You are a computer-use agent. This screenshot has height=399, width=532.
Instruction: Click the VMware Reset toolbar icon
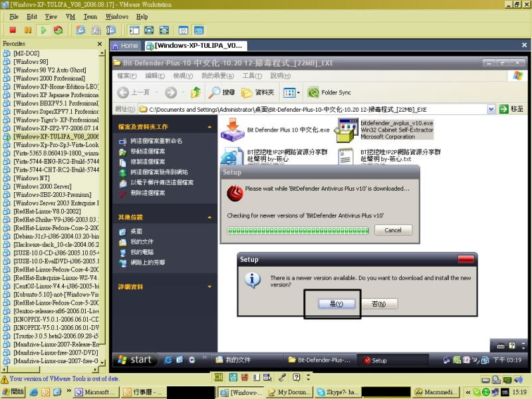tap(59, 30)
